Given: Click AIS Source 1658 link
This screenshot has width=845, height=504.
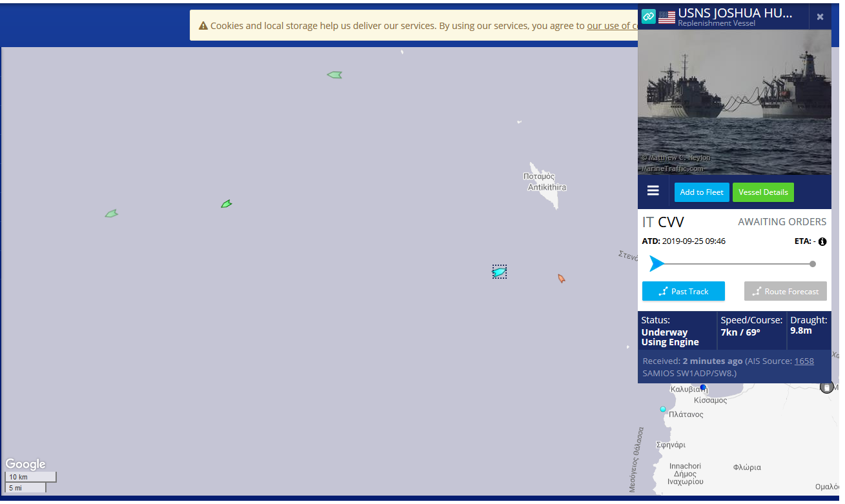Looking at the screenshot, I should point(804,361).
